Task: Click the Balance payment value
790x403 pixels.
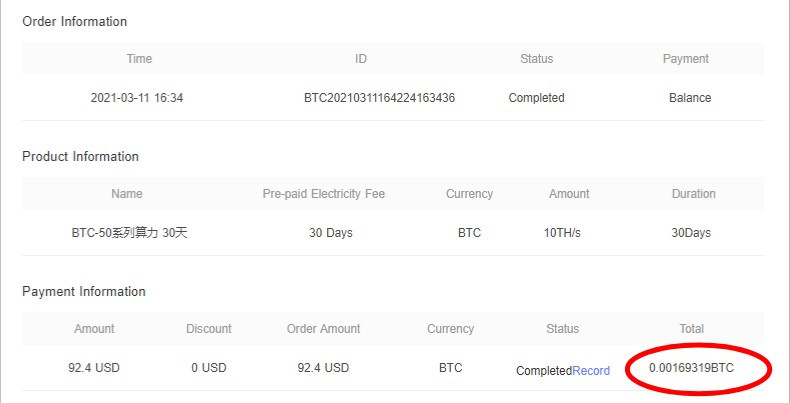Action: [x=690, y=98]
